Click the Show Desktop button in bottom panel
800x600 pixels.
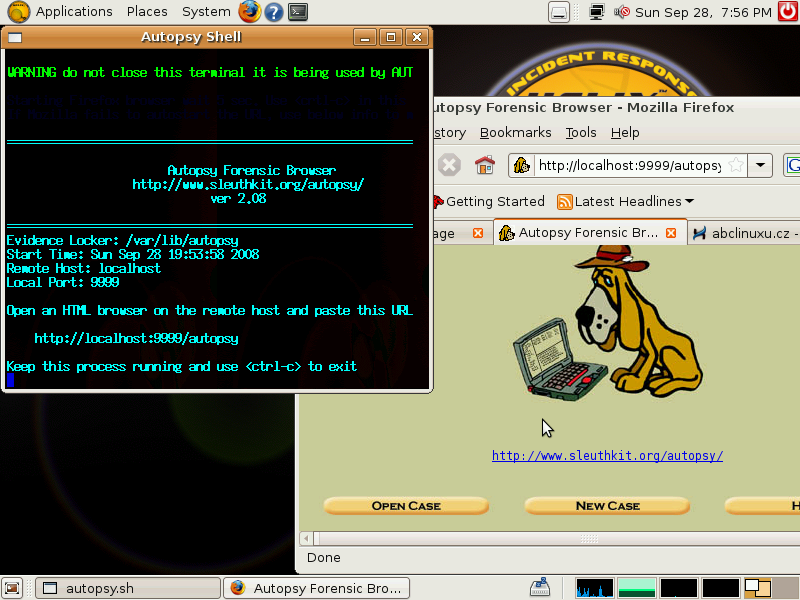12,588
